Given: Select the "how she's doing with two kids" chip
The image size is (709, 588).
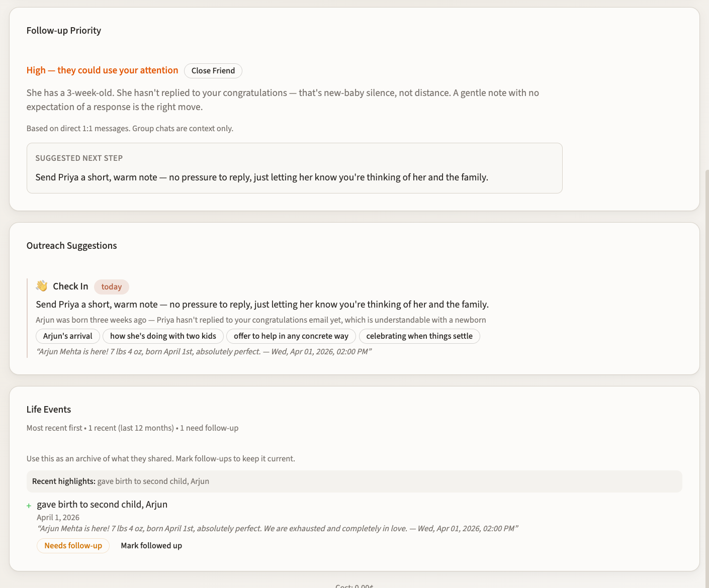Looking at the screenshot, I should pos(163,336).
